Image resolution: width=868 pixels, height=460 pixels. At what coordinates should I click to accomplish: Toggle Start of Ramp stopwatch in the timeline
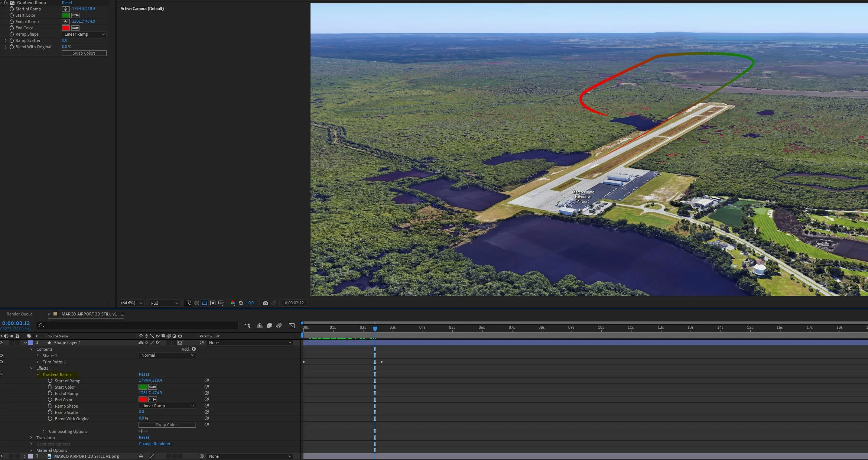click(50, 381)
